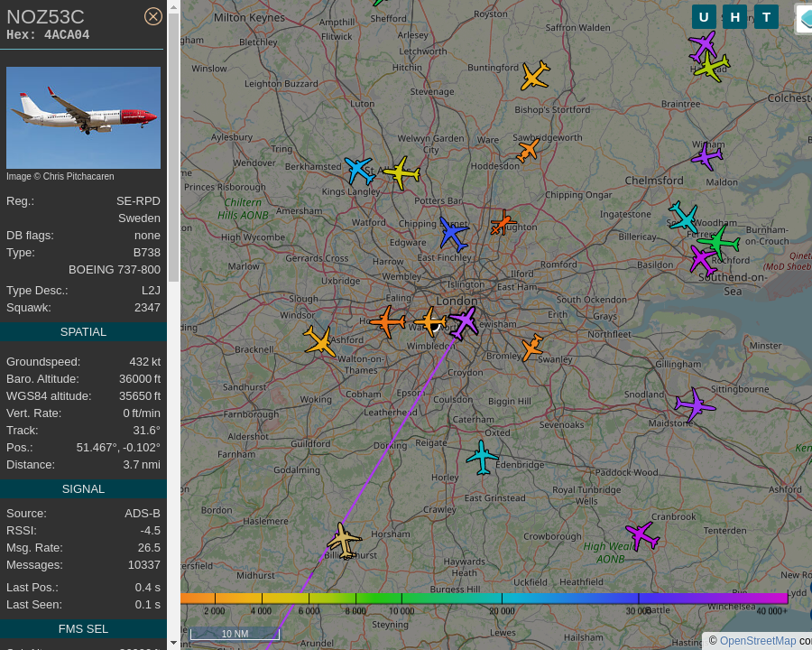Image resolution: width=812 pixels, height=650 pixels.
Task: Select the orange aircraft near Ealing
Action: coord(387,321)
